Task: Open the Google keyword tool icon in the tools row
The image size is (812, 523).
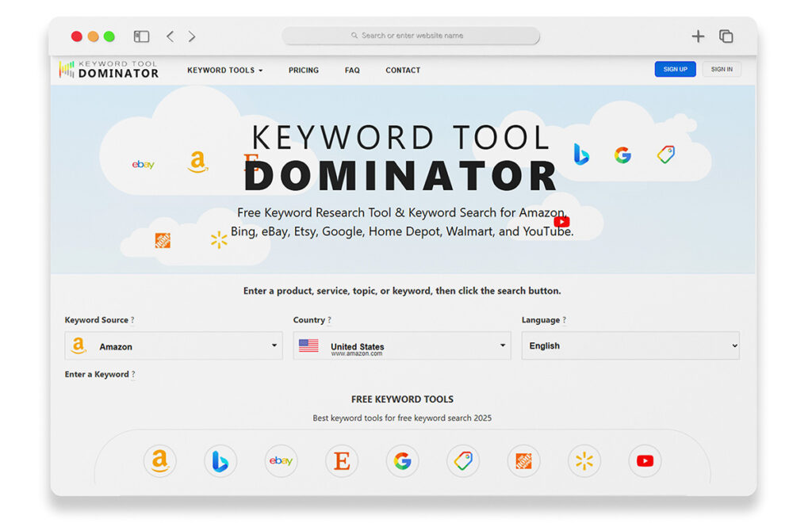Action: pos(402,460)
